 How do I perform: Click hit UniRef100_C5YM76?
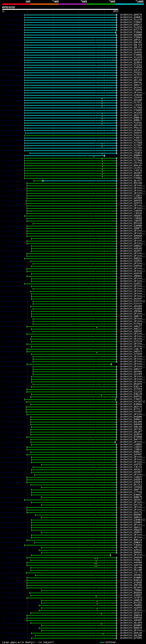point(131,98)
